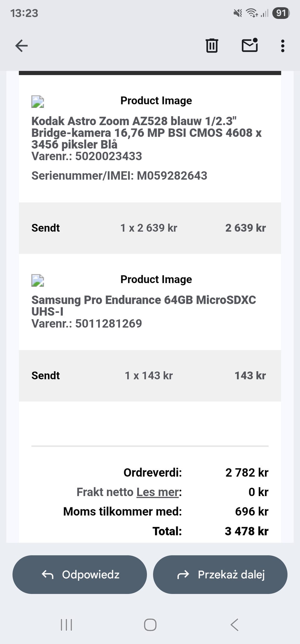Tap the battery indicator showing 91
300x644 pixels.
tap(281, 13)
